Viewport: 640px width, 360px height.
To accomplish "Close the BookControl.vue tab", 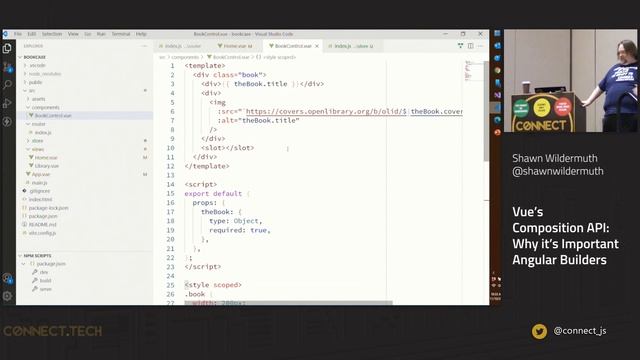I will (x=317, y=46).
